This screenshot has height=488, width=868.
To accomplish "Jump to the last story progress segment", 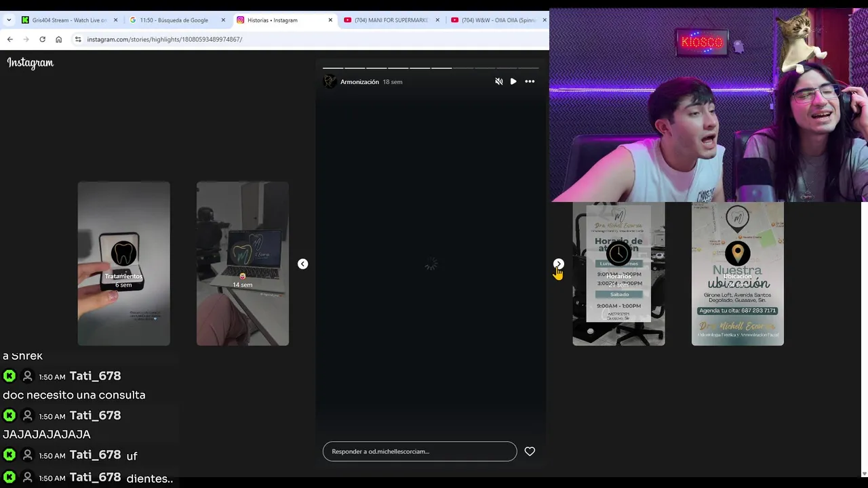I will click(x=529, y=68).
